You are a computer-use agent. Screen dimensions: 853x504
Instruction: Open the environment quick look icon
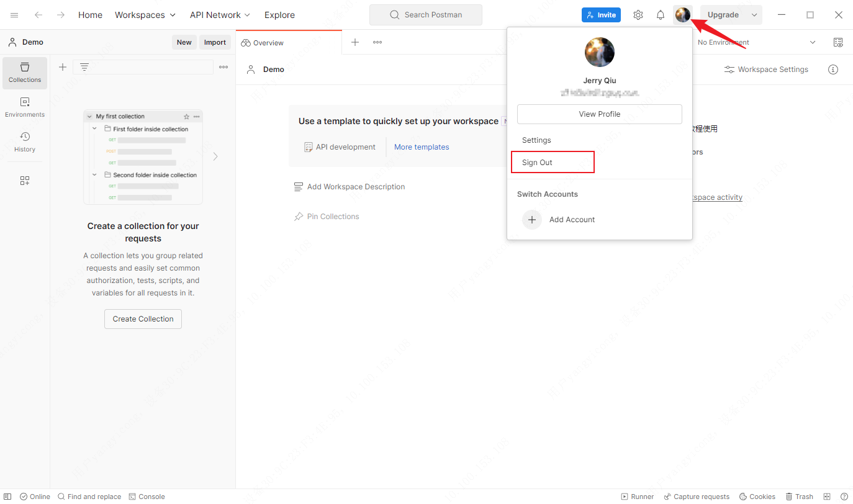point(838,42)
